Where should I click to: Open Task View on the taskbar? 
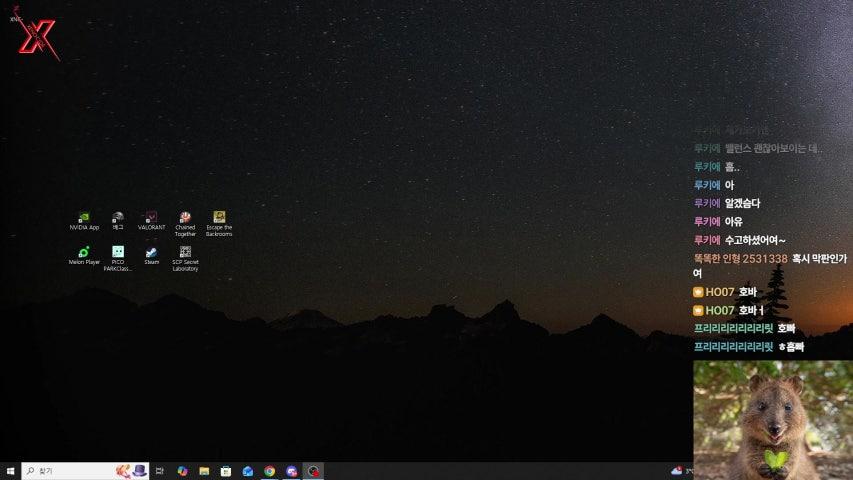pos(160,471)
